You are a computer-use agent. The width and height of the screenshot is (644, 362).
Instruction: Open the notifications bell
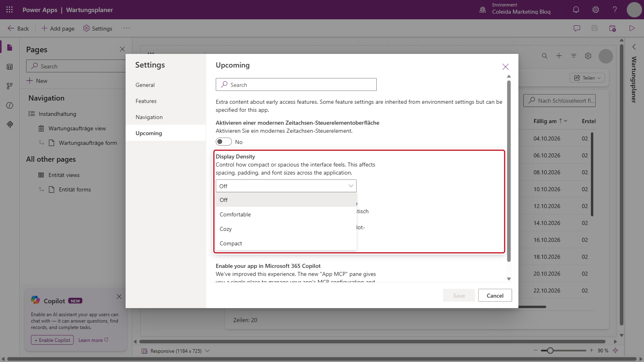pos(576,10)
